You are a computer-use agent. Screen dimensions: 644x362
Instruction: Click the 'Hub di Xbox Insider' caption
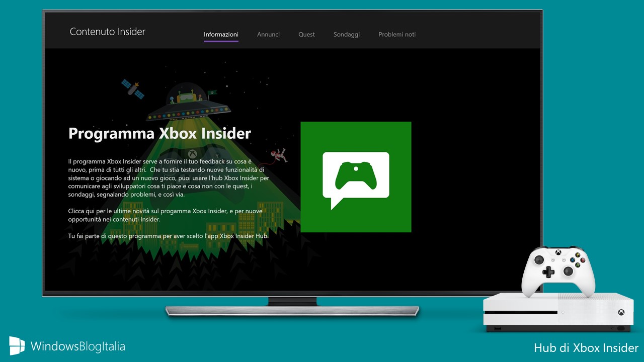click(586, 348)
